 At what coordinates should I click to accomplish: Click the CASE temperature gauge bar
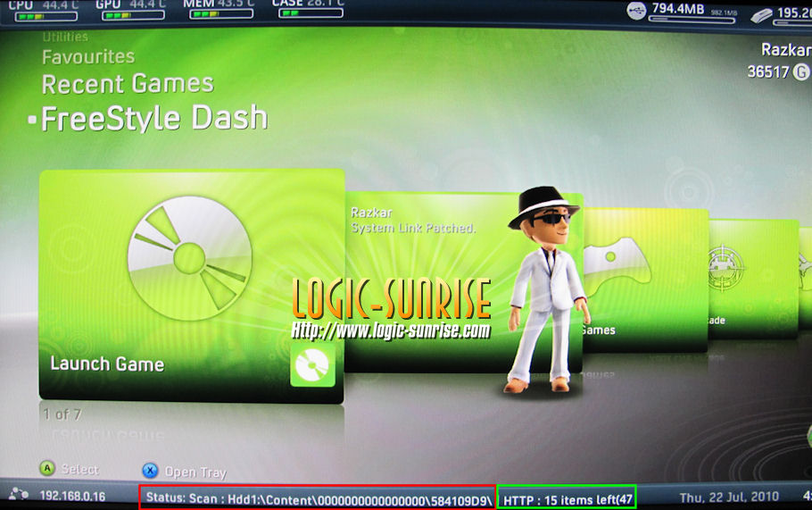click(311, 13)
